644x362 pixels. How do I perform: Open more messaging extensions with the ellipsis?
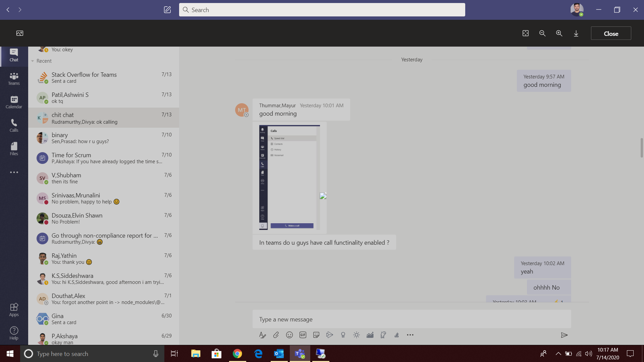point(410,335)
